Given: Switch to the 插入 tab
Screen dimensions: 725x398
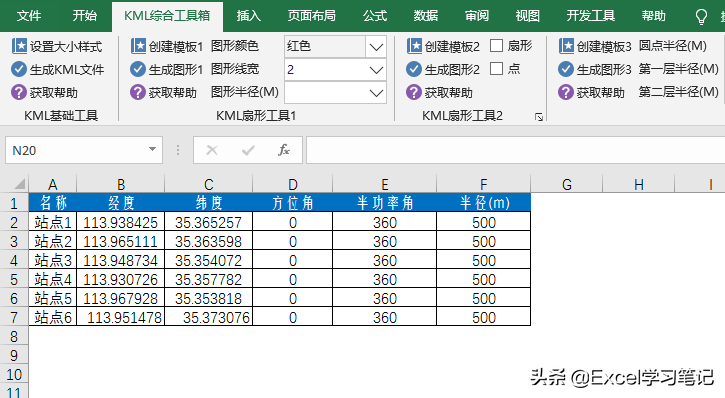Looking at the screenshot, I should pos(248,16).
